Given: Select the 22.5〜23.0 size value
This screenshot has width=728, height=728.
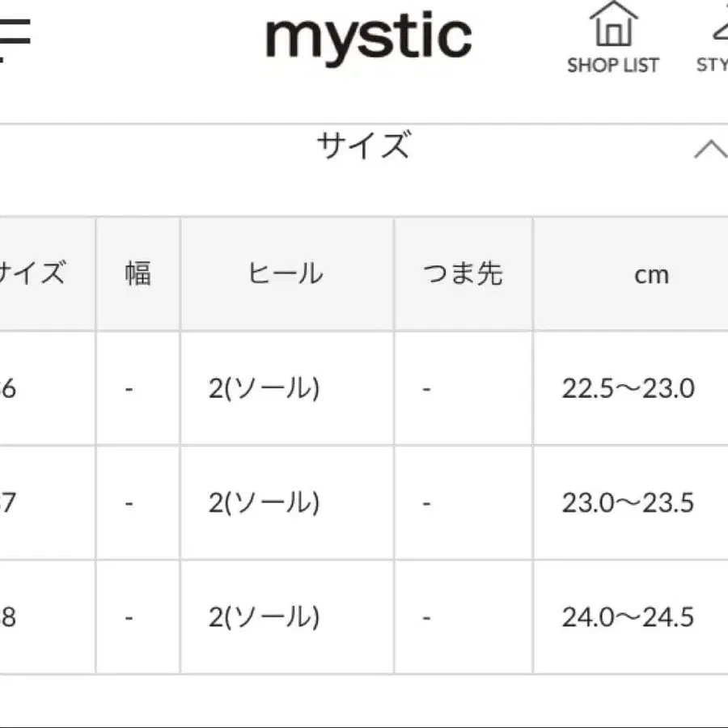Looking at the screenshot, I should pyautogui.click(x=629, y=388).
